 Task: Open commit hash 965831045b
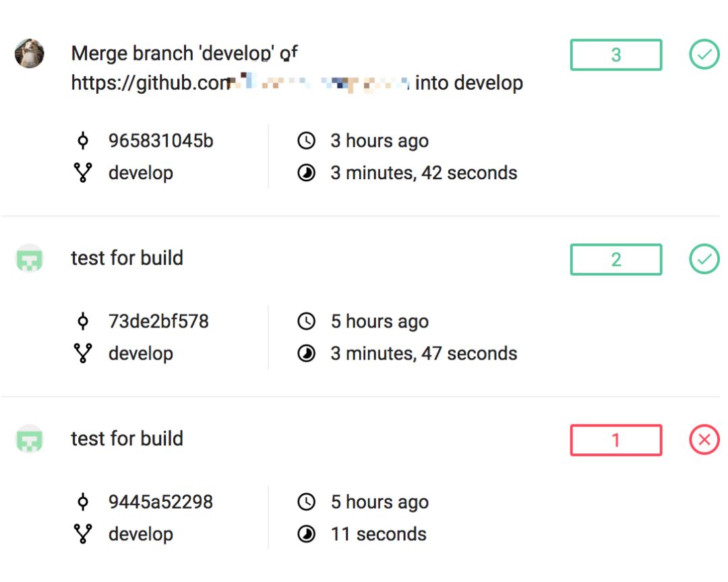pos(160,141)
